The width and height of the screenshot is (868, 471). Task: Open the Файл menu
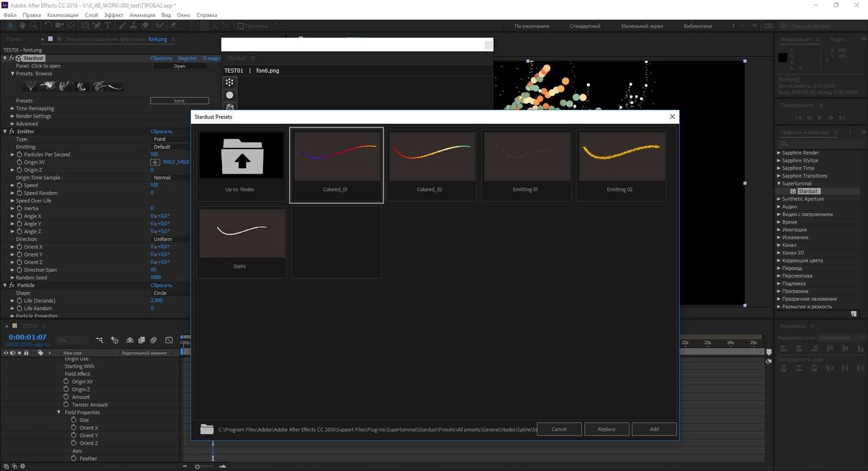coord(10,15)
